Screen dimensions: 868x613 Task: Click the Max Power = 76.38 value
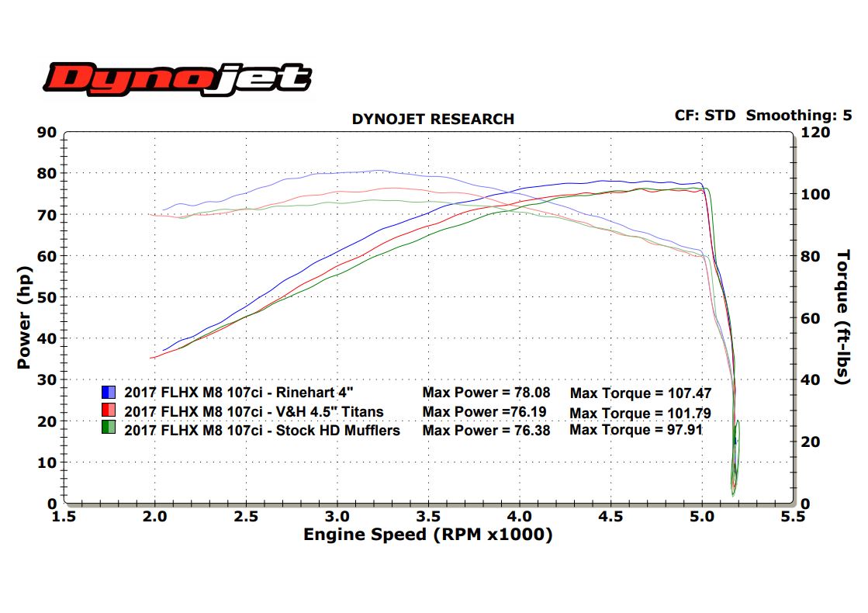coord(486,430)
